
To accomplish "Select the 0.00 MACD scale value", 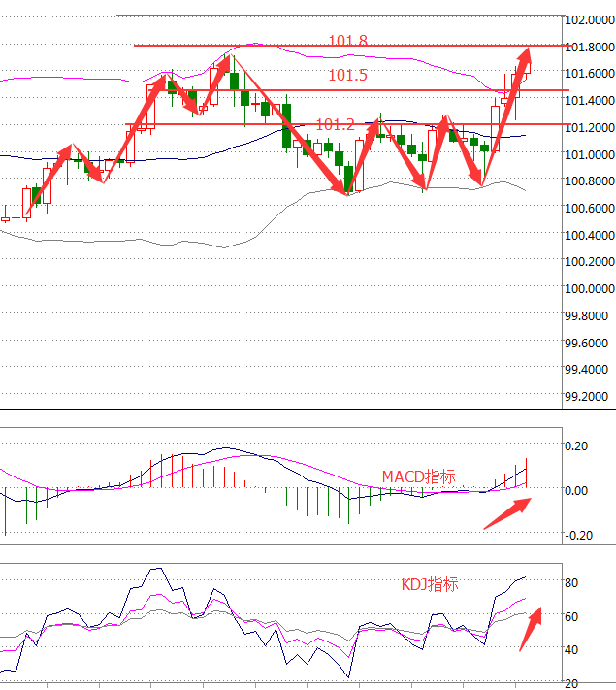I will 576,490.
